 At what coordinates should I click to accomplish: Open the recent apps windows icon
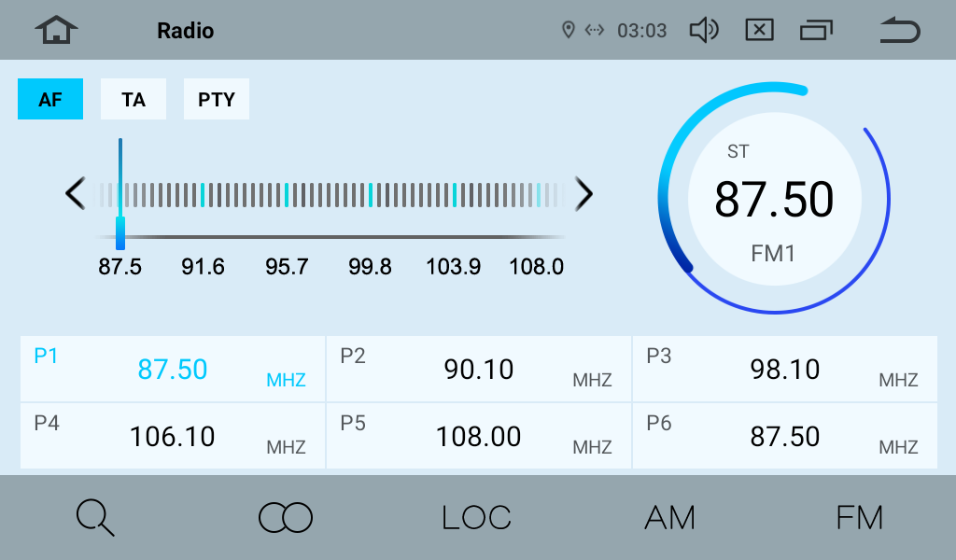click(816, 31)
